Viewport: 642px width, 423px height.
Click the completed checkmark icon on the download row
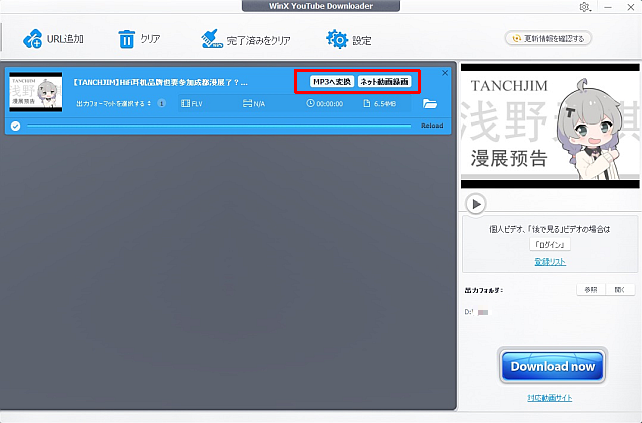(16, 126)
